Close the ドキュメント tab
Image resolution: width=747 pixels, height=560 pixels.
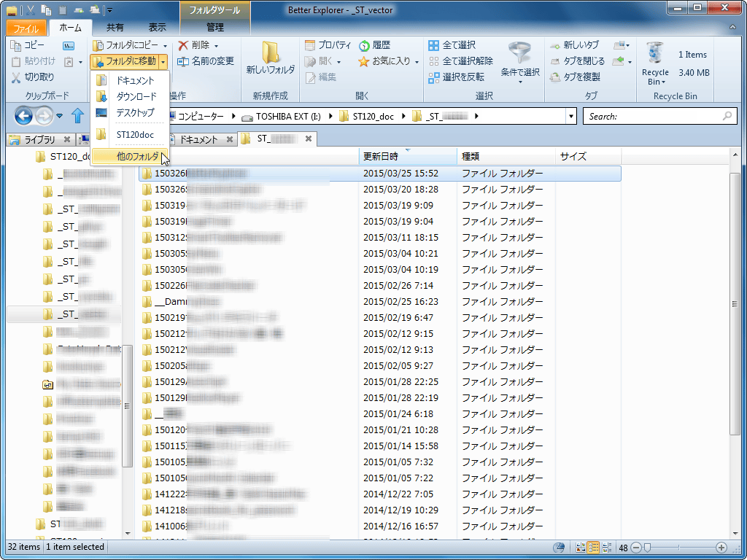pos(230,139)
